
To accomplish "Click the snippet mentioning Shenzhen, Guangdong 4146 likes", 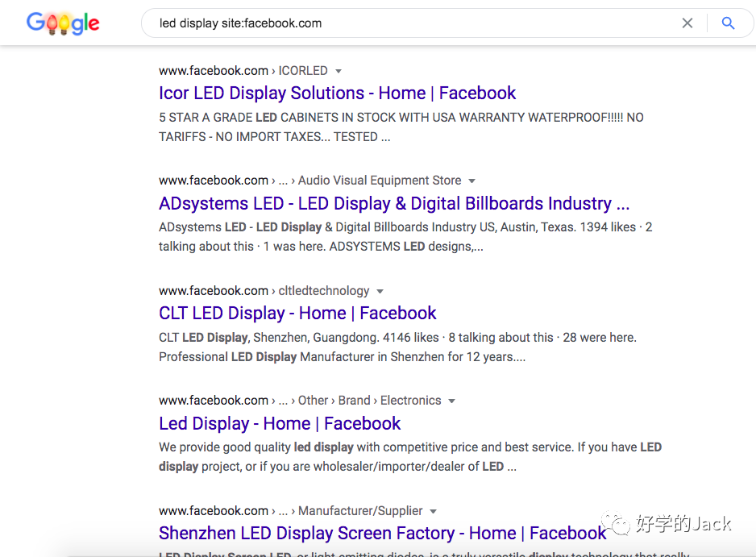I will point(398,347).
